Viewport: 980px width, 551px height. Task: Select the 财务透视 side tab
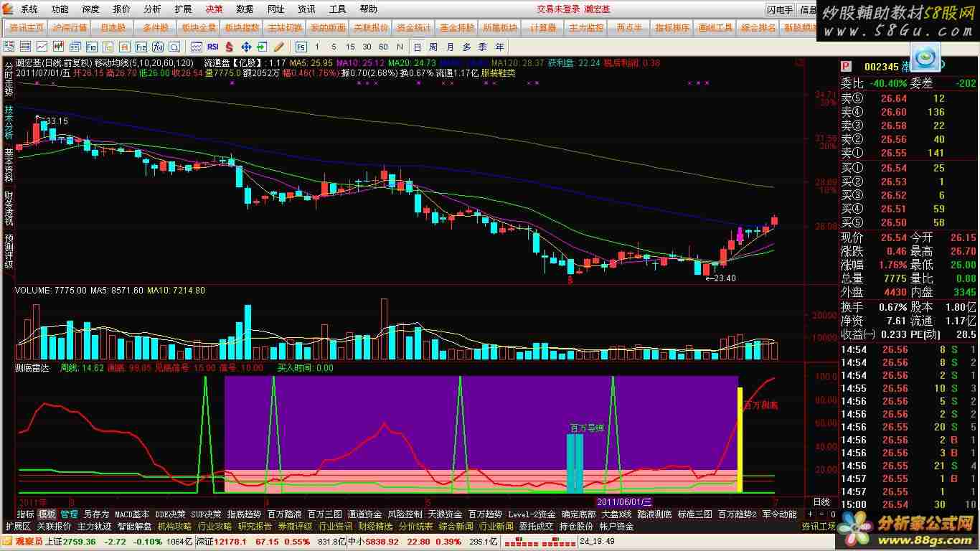9,209
